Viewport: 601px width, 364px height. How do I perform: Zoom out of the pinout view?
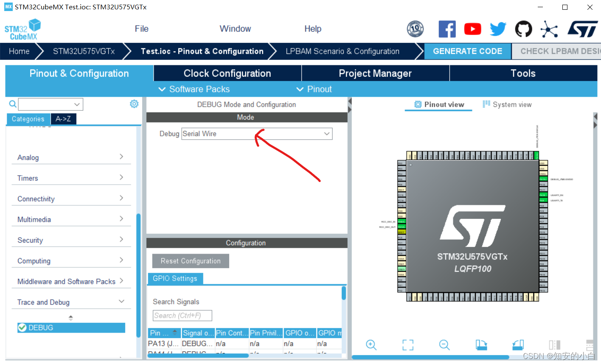[444, 345]
